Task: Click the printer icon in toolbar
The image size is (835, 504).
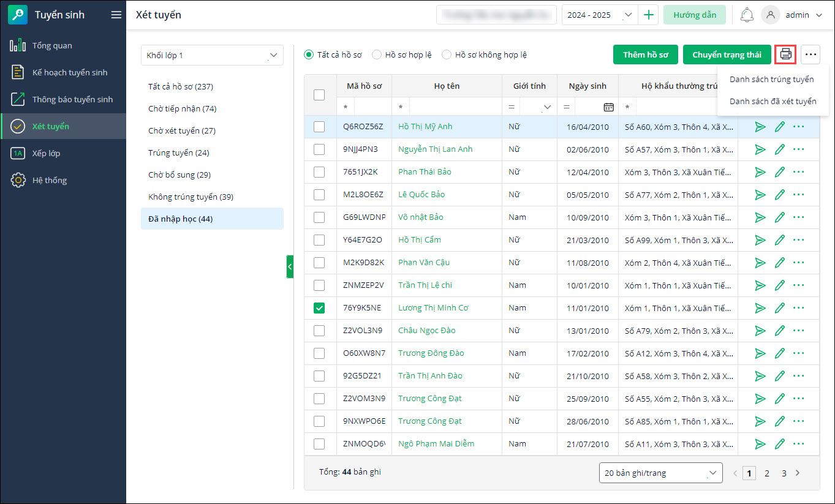Action: [x=785, y=55]
